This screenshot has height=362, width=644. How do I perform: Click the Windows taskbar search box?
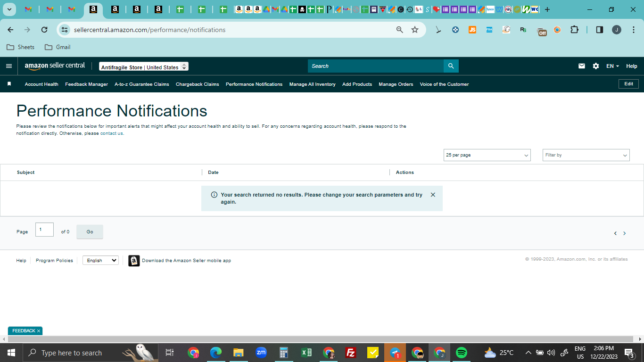pyautogui.click(x=90, y=353)
